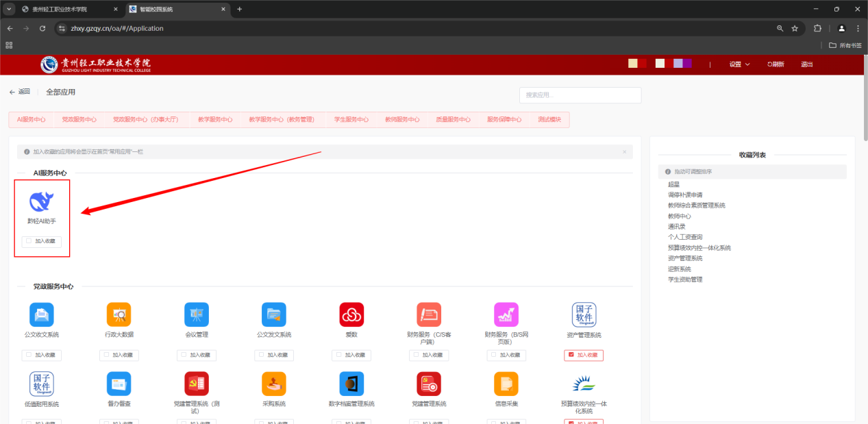Open the 采购系统 app icon
This screenshot has width=868, height=424.
pos(274,384)
